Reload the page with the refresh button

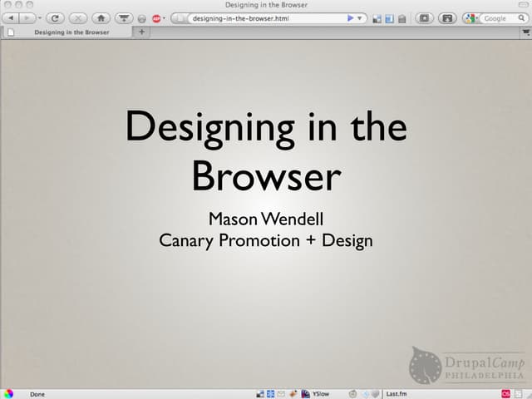55,17
